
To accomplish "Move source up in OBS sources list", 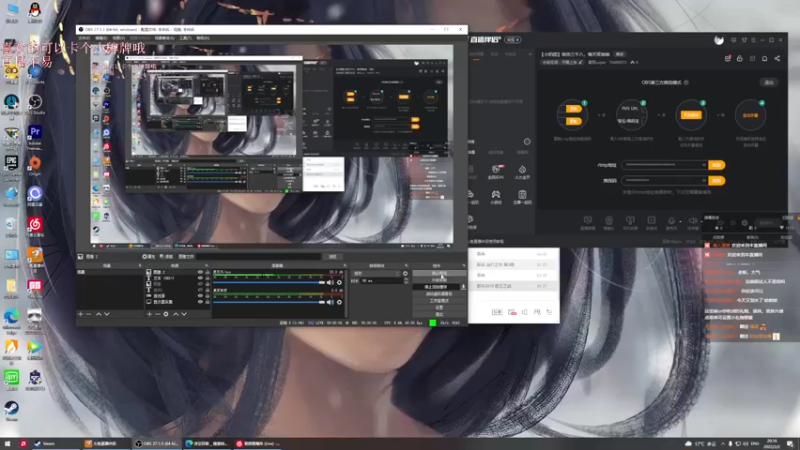I will (x=176, y=314).
